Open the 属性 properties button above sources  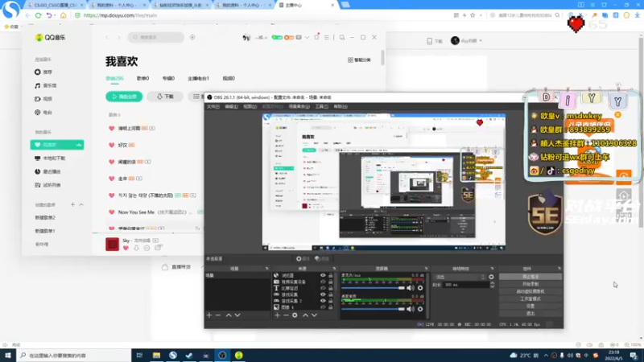click(x=303, y=259)
